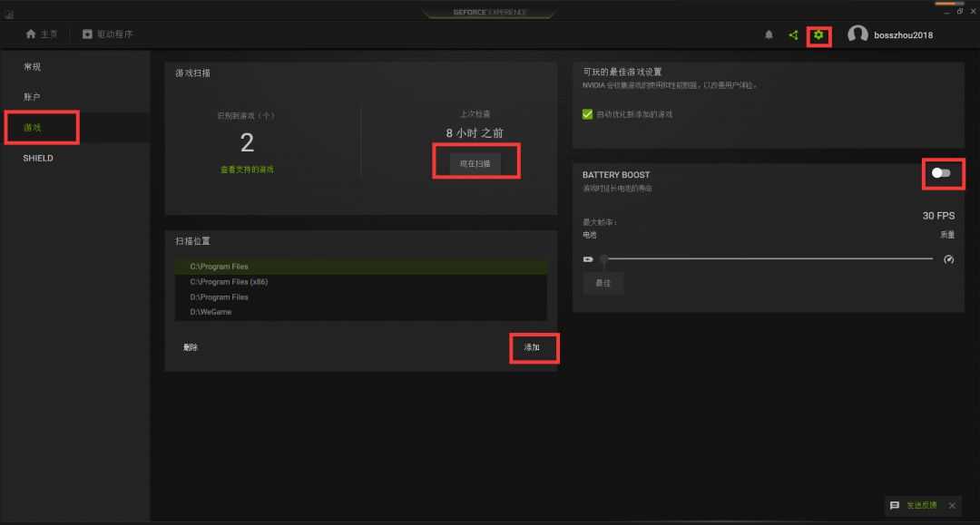Click the BATTERY BOOST heading
Image resolution: width=980 pixels, height=525 pixels.
tap(616, 175)
